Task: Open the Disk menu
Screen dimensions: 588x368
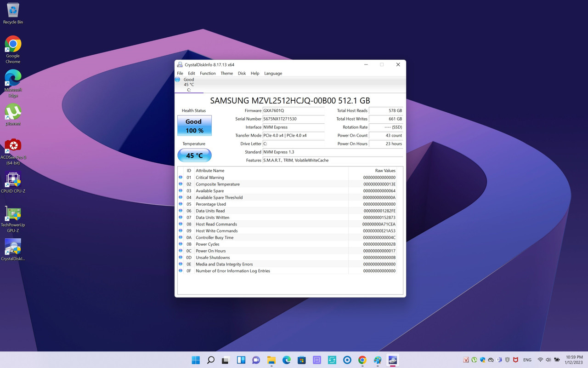Action: (x=242, y=74)
